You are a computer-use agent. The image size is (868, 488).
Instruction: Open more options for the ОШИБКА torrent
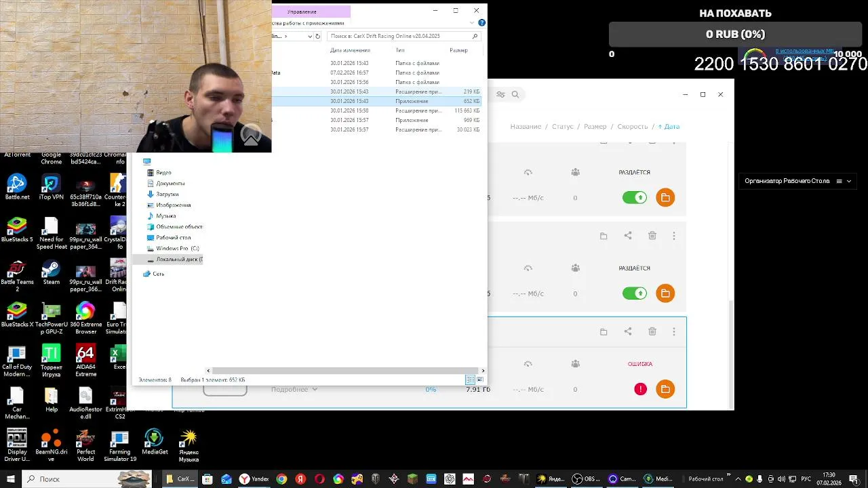(674, 331)
